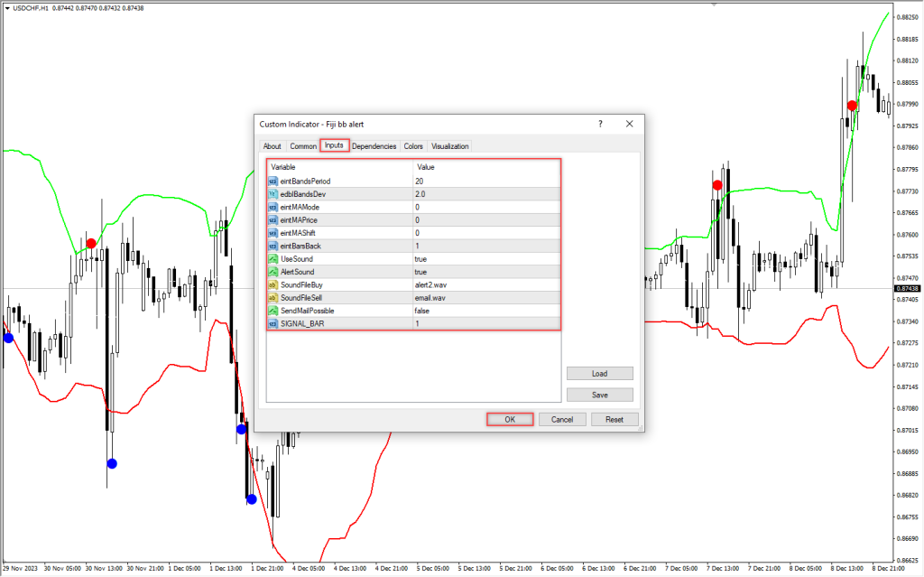Click the eintMAShift variable type icon
Viewport: 924px width, 577px height.
273,233
